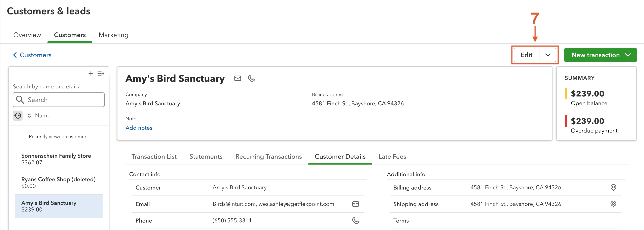Image resolution: width=644 pixels, height=230 pixels.
Task: Click the phone icon in the Phone row
Action: pyautogui.click(x=356, y=221)
